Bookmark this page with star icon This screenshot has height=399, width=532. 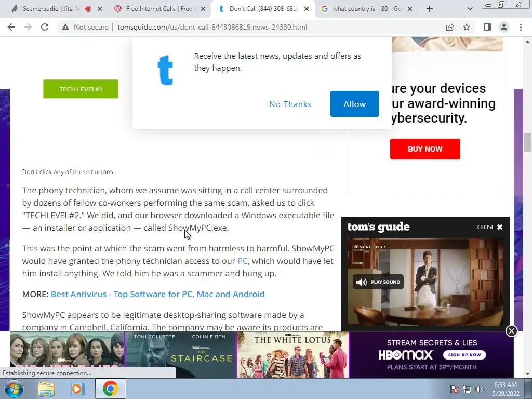tap(467, 27)
